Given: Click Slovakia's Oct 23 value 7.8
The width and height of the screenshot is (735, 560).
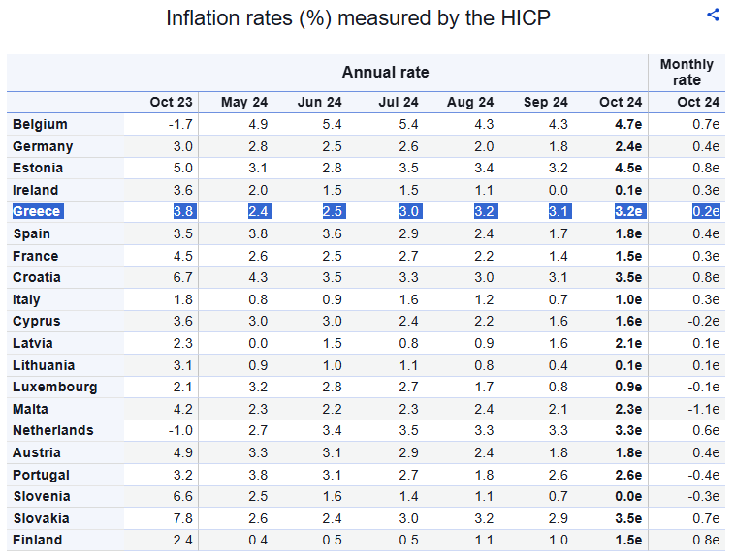Looking at the screenshot, I should 183,518.
